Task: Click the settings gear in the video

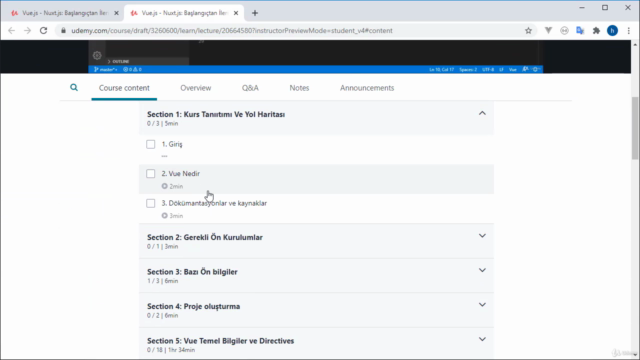Action: pyautogui.click(x=97, y=55)
